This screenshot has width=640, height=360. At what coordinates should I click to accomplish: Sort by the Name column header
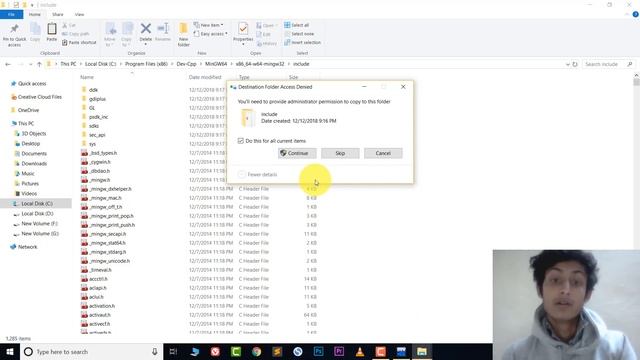[x=87, y=77]
